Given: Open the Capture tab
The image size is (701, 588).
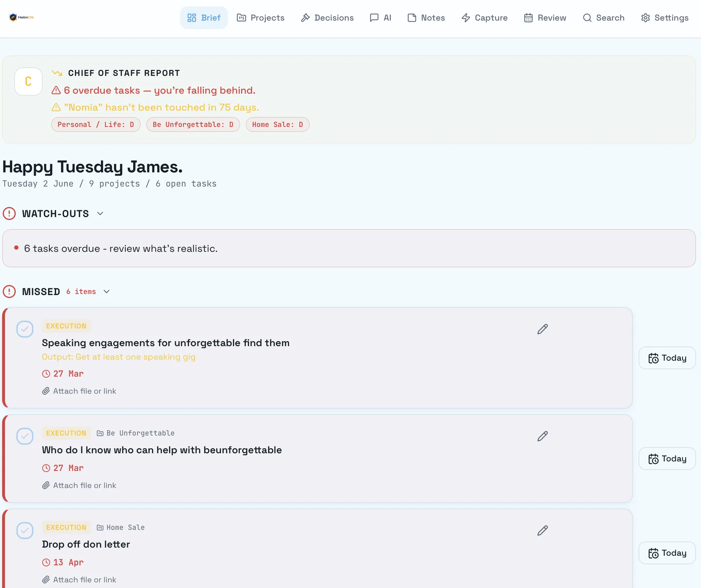Looking at the screenshot, I should pyautogui.click(x=484, y=18).
